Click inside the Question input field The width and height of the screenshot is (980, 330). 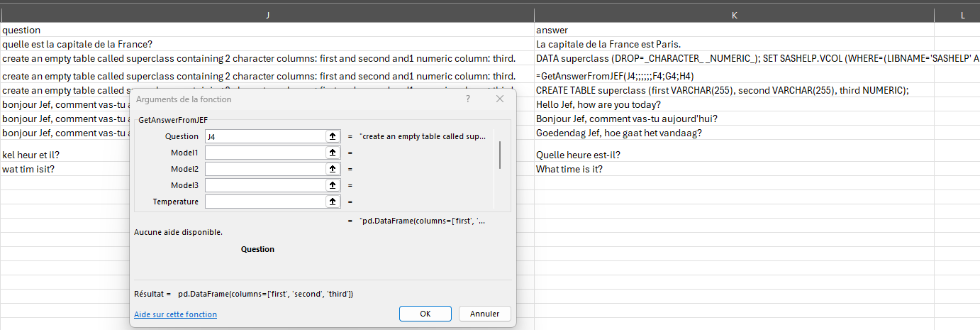264,136
